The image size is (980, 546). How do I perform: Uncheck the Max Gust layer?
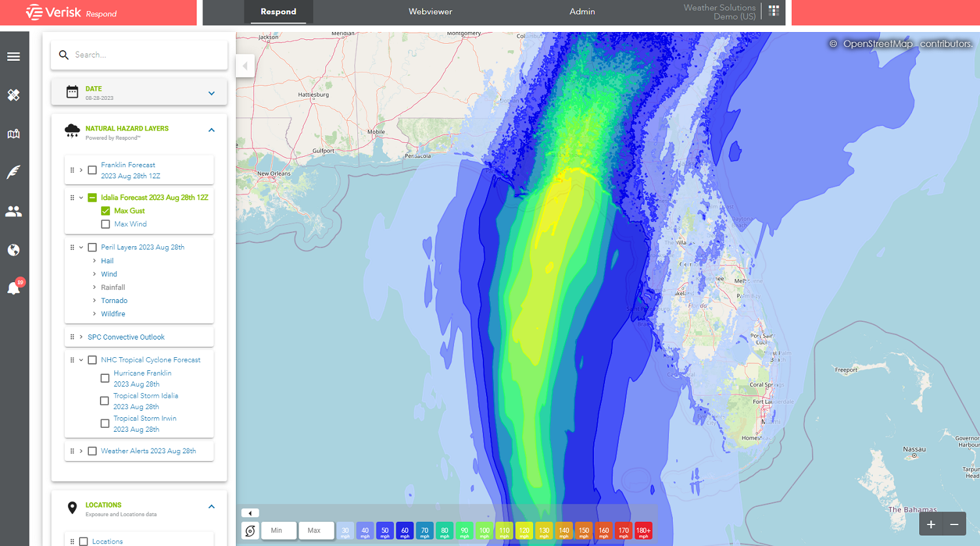[x=105, y=210]
